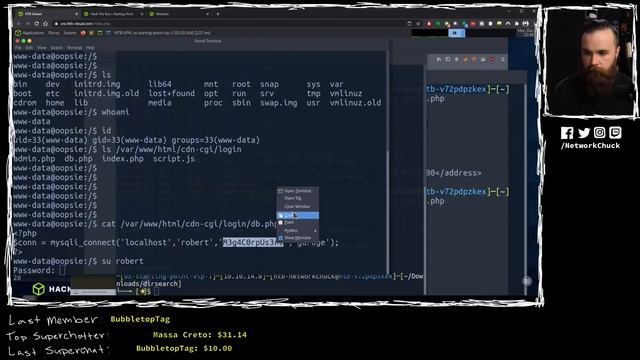Click the hamburger icon in the background window toolbar
The width and height of the screenshot is (640, 360).
[502, 60]
